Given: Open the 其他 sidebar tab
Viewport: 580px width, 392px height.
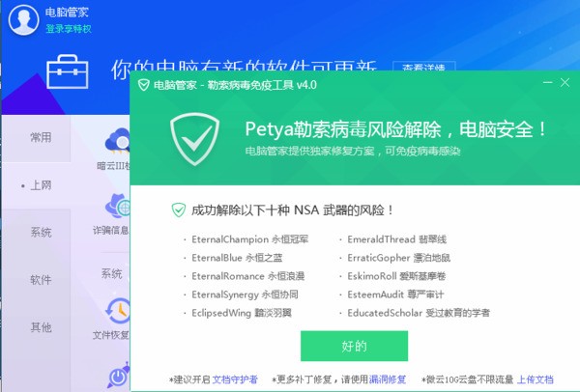Looking at the screenshot, I should point(41,327).
